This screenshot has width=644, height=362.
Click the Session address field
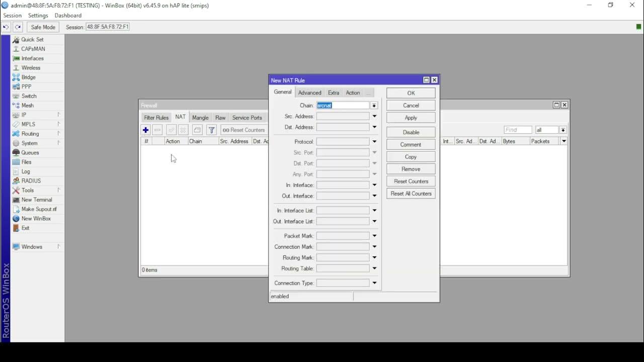(108, 27)
